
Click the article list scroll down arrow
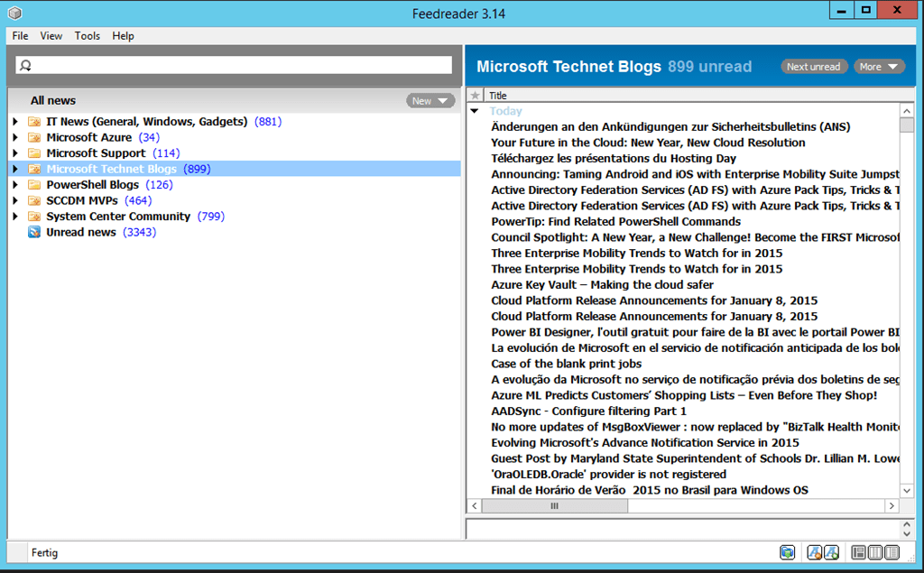[x=907, y=491]
